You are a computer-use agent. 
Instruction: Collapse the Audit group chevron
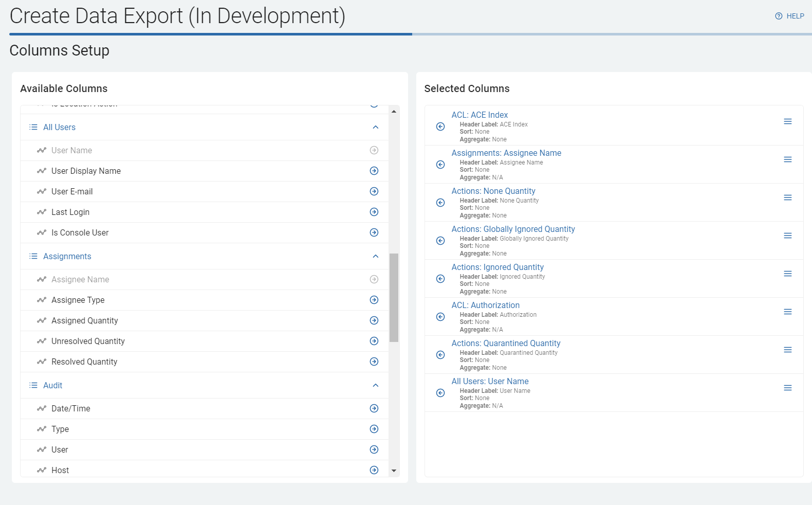pyautogui.click(x=376, y=385)
